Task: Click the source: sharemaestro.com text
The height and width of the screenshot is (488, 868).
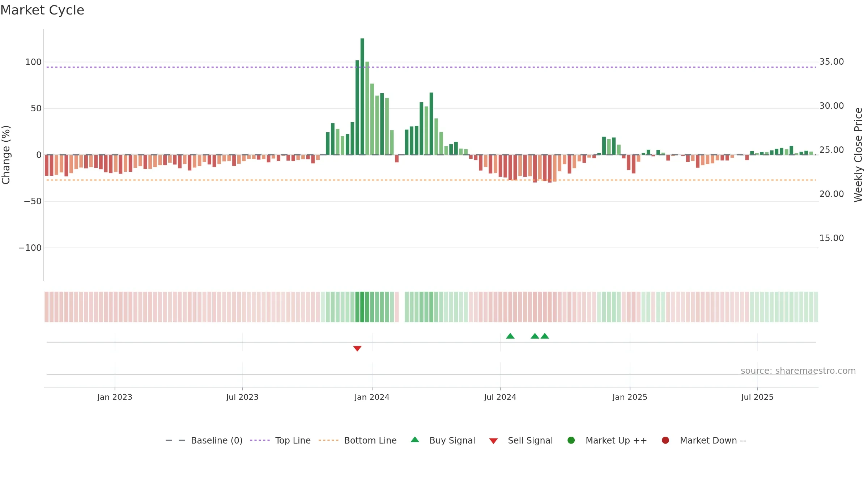Action: tap(798, 371)
